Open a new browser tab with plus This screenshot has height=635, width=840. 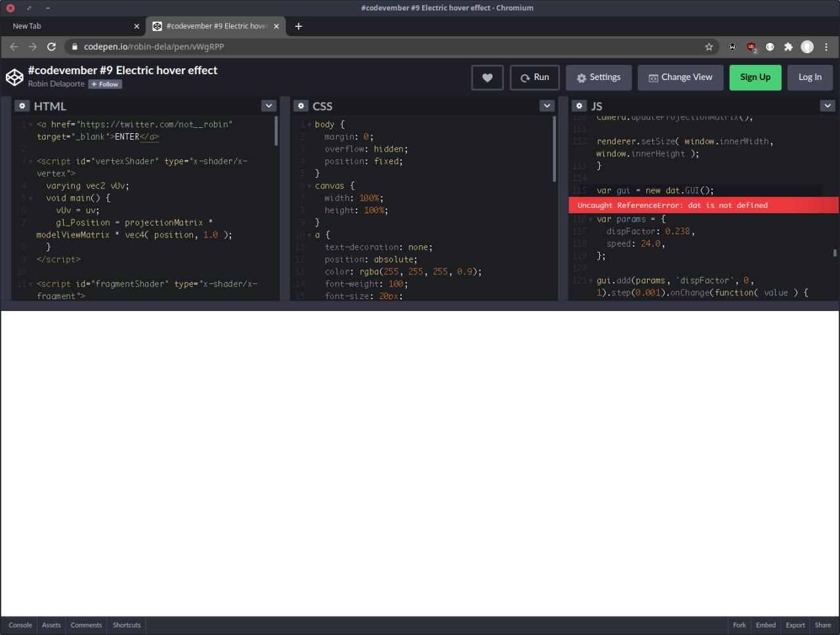(x=299, y=26)
